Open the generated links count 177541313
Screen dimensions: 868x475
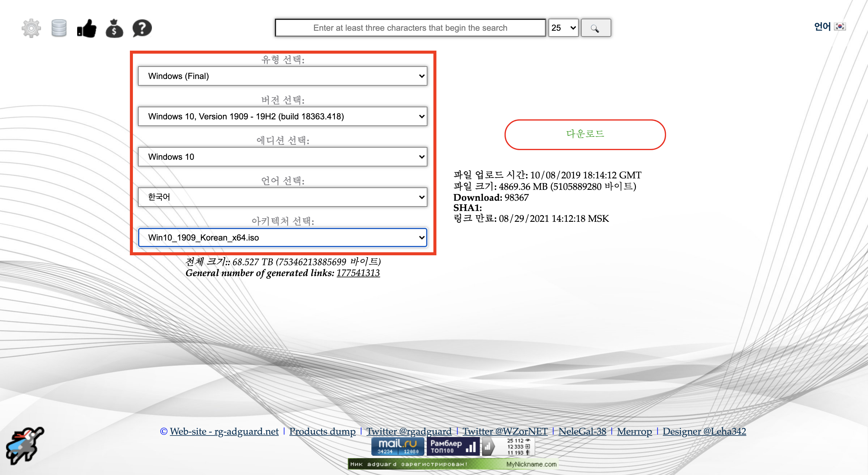coord(358,273)
